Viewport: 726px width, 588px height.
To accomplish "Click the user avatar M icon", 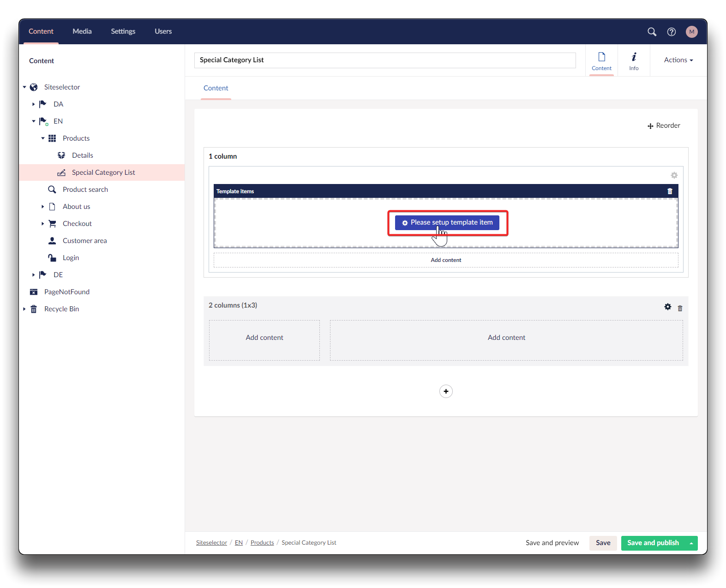I will tap(691, 32).
